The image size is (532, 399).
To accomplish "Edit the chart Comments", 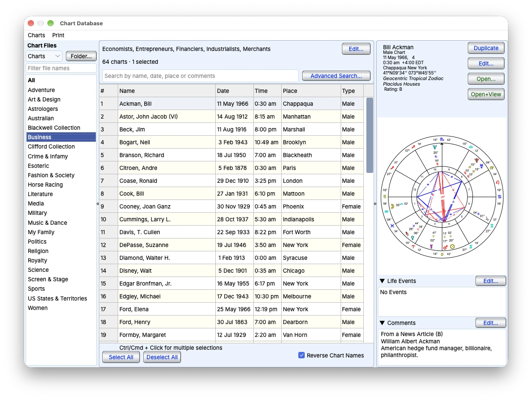I will click(x=490, y=323).
